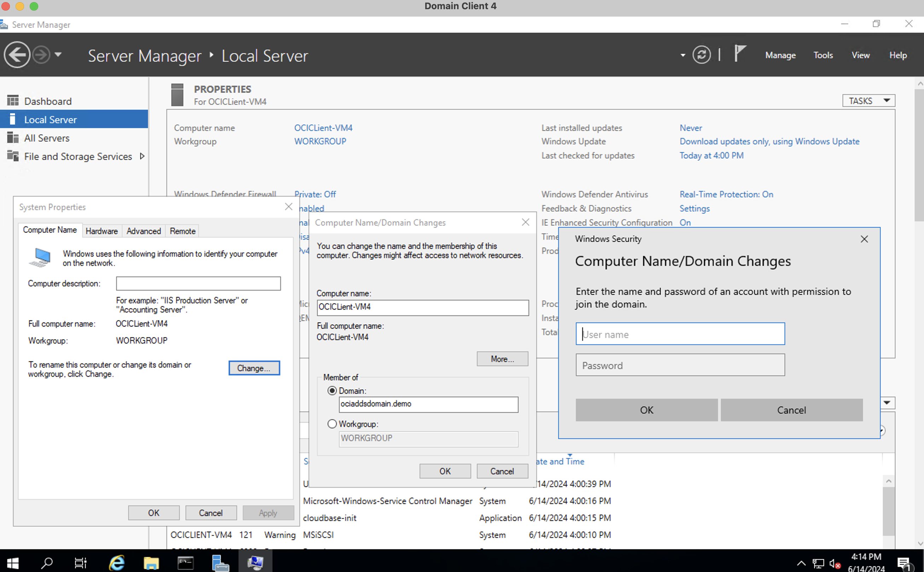Click the back navigation arrow in Server Manager
924x572 pixels.
coord(17,56)
